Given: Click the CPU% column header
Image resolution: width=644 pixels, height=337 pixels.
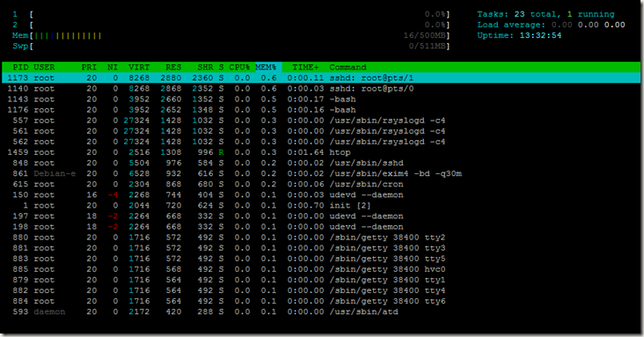Looking at the screenshot, I should (x=239, y=67).
